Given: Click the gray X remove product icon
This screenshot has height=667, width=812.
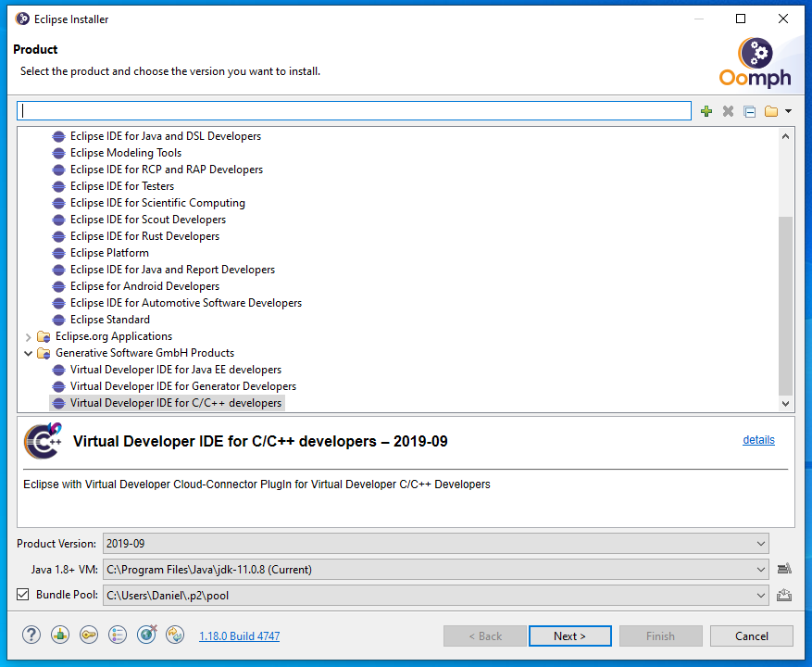Looking at the screenshot, I should tap(728, 111).
